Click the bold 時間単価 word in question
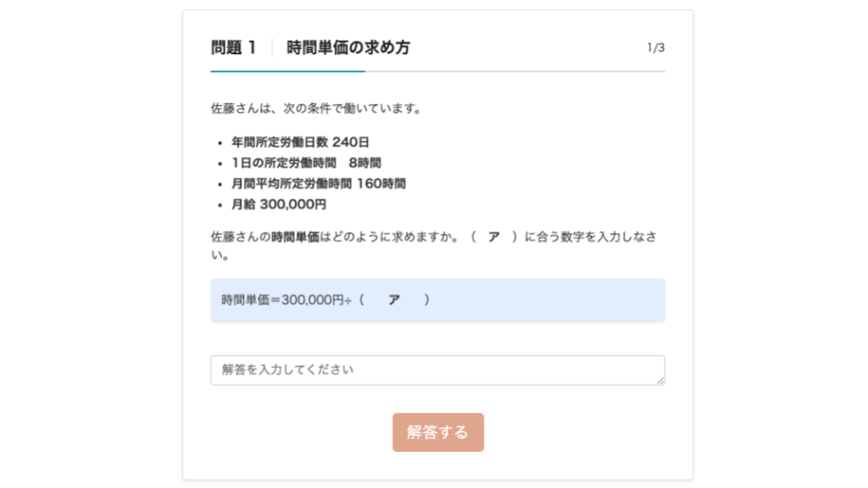 [296, 237]
